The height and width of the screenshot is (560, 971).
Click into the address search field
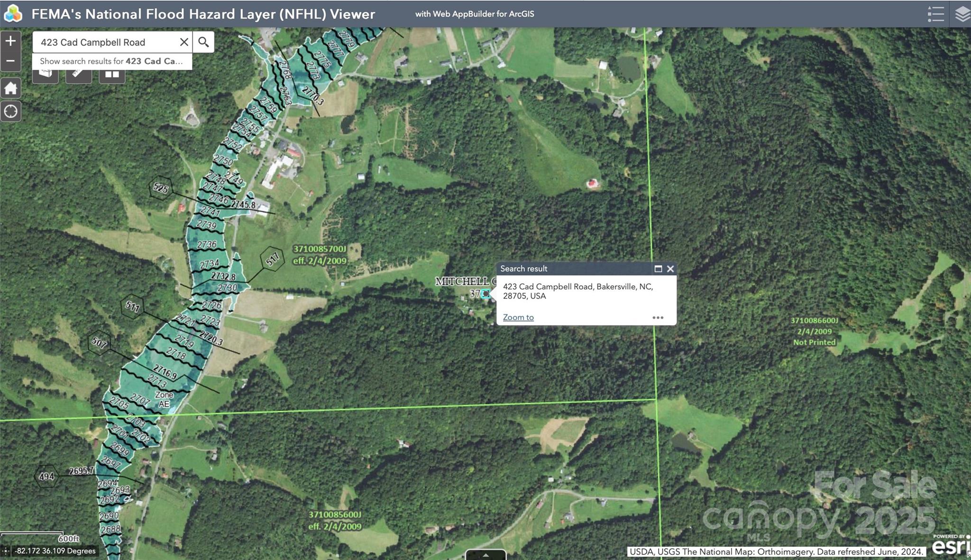click(104, 42)
